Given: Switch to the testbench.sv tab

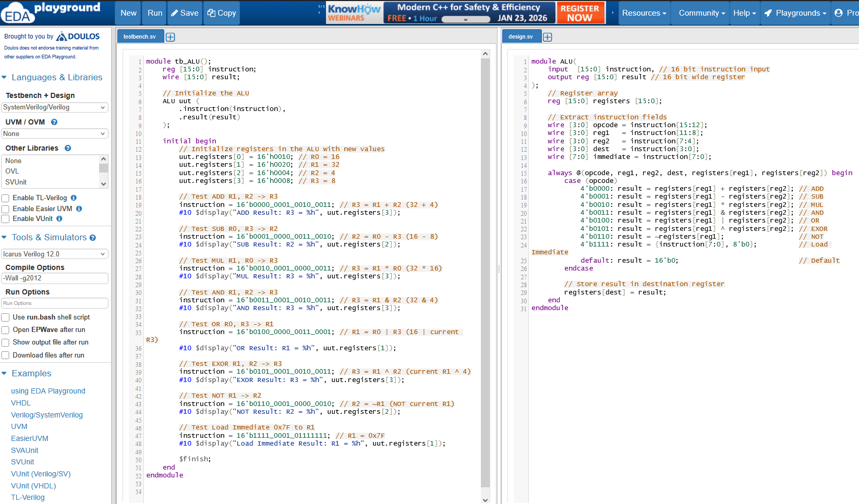Looking at the screenshot, I should (140, 37).
